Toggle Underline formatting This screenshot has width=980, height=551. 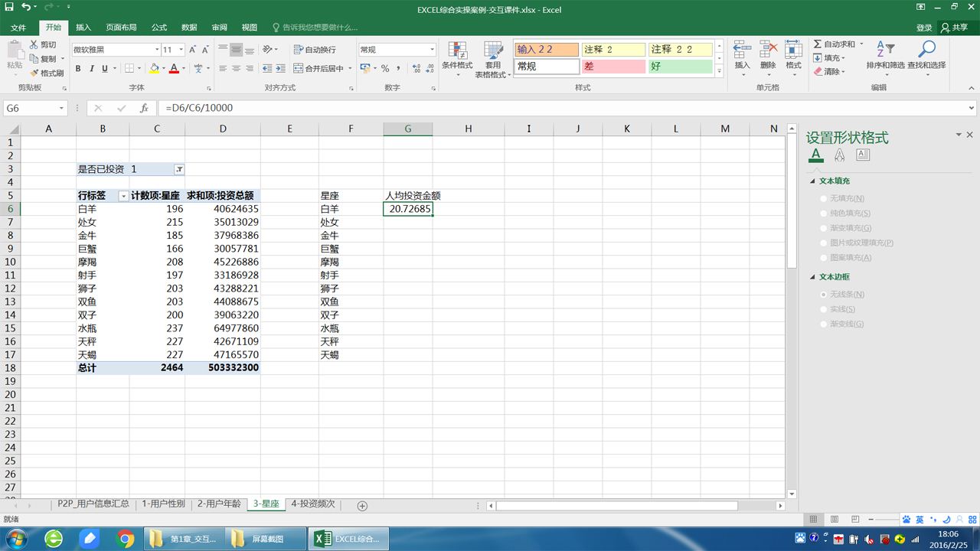tap(106, 68)
